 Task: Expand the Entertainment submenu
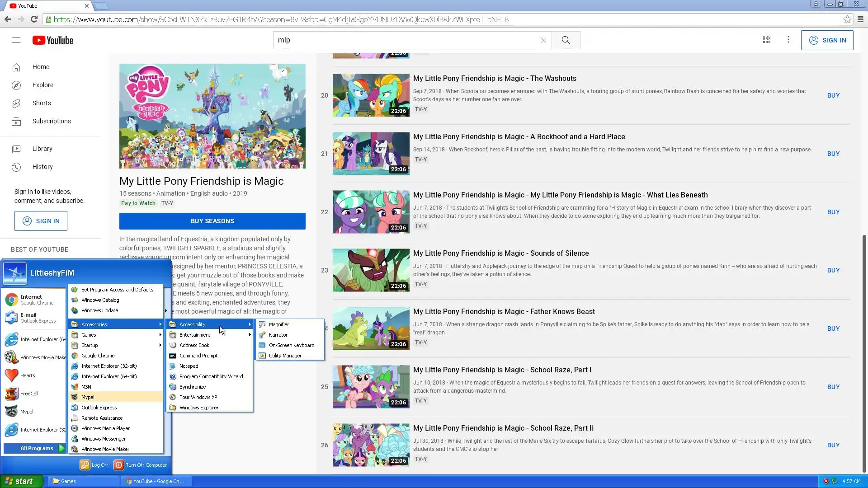click(195, 335)
